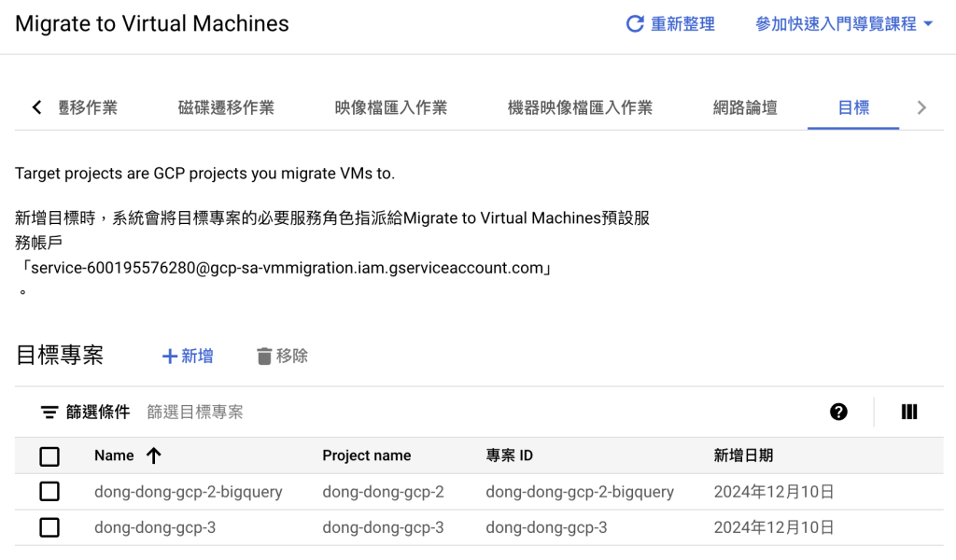Open the partially hidden 遷移作業 tab
Image resolution: width=956 pixels, height=560 pixels.
pyautogui.click(x=88, y=108)
